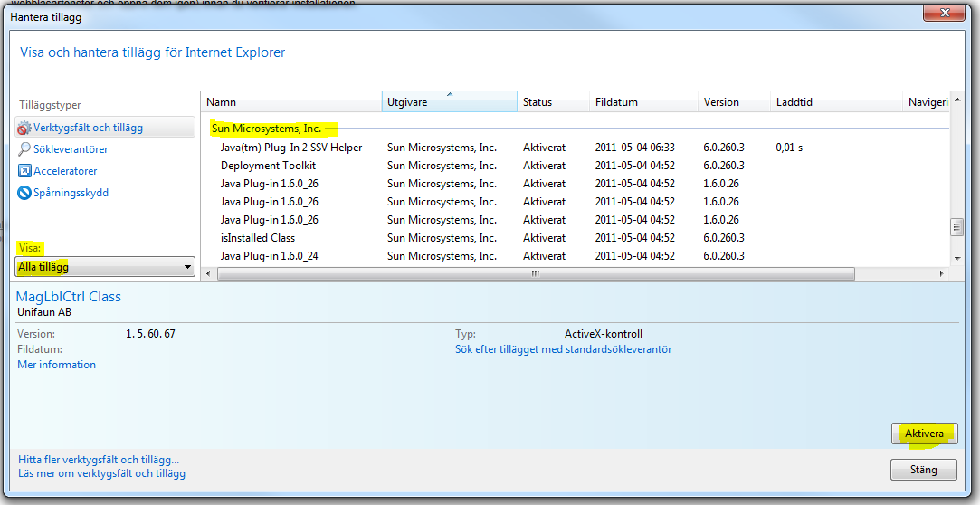Select Verktygsfält och tillägg gear icon
The width and height of the screenshot is (980, 505).
pos(24,128)
